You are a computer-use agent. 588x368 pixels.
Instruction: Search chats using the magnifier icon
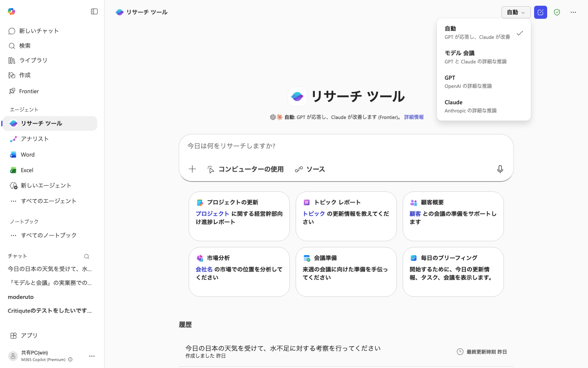87,256
